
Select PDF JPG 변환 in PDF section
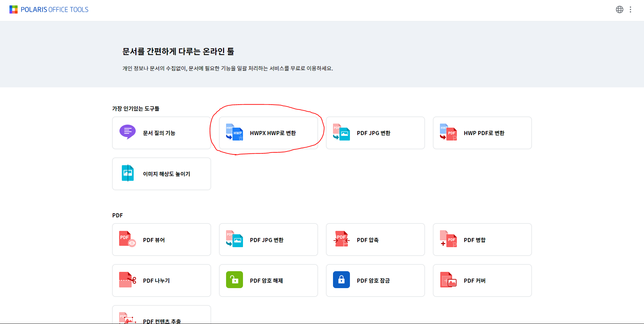268,240
